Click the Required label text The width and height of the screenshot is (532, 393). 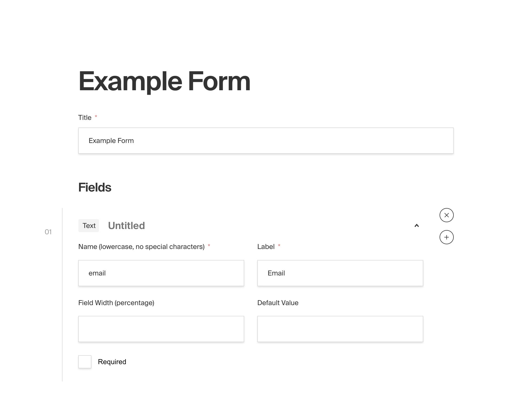click(x=112, y=362)
